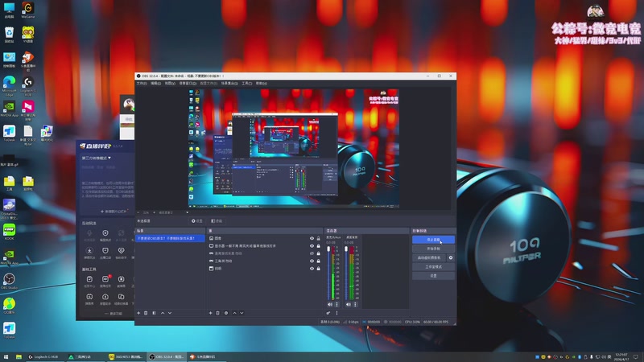644x362 pixels.
Task: Open 编辑 menu in OBS menu bar
Action: coord(155,84)
